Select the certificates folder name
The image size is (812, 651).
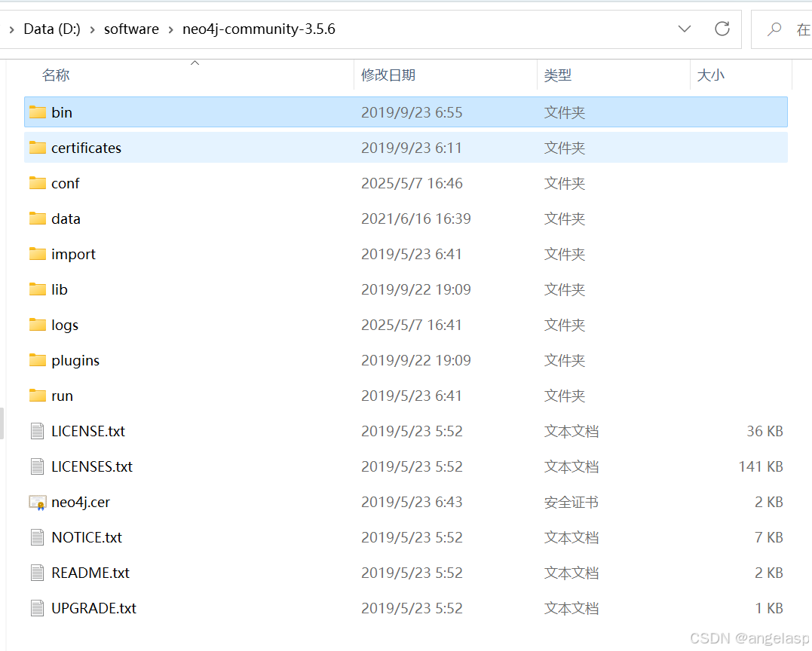click(x=87, y=148)
